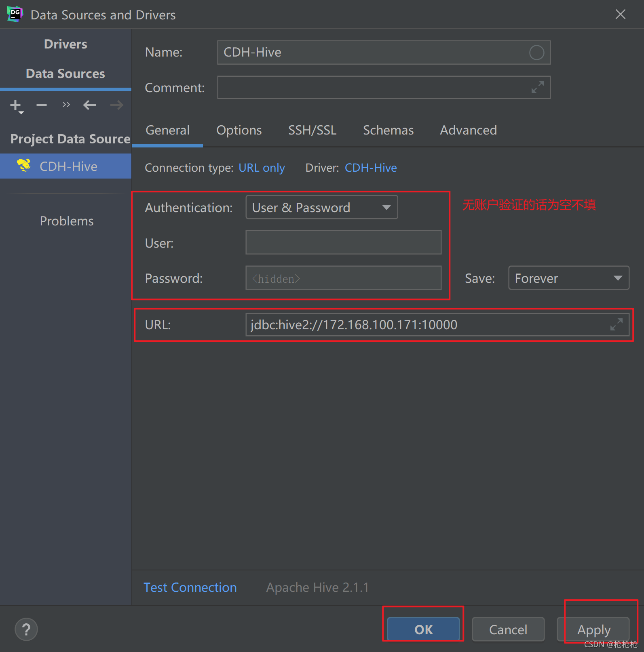
Task: Go forward with the right arrow icon
Action: 117,105
